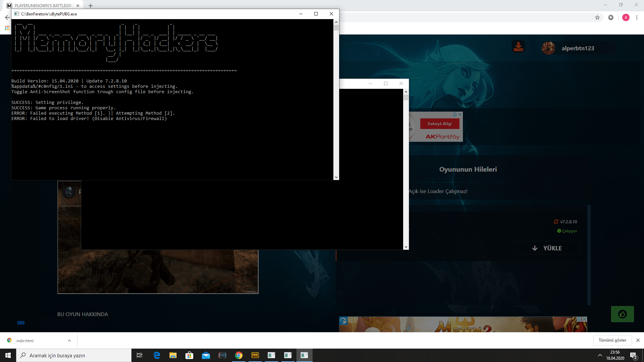Click the 'BU OYUN HAKKINDA' heading
The height and width of the screenshot is (362, 644).
83,314
